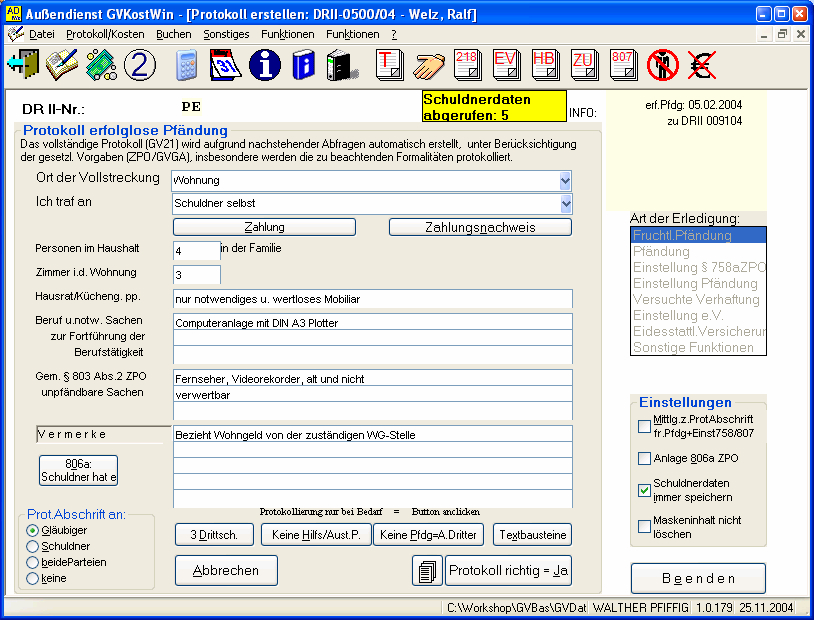Select the Schuldner radio button
Viewport: 814px width, 620px height.
tap(33, 546)
